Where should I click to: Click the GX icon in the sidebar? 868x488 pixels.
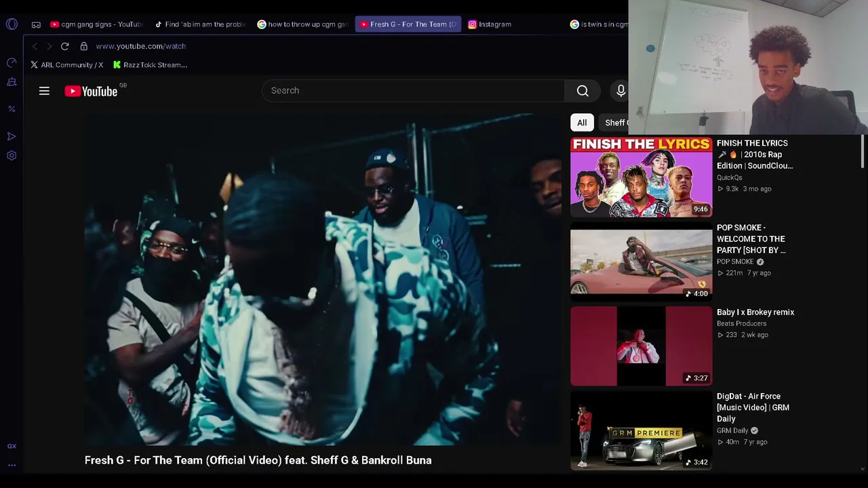[x=12, y=446]
